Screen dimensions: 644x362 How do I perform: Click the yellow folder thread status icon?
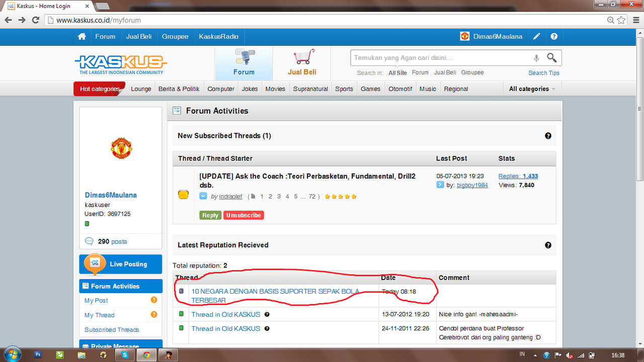[x=184, y=195]
